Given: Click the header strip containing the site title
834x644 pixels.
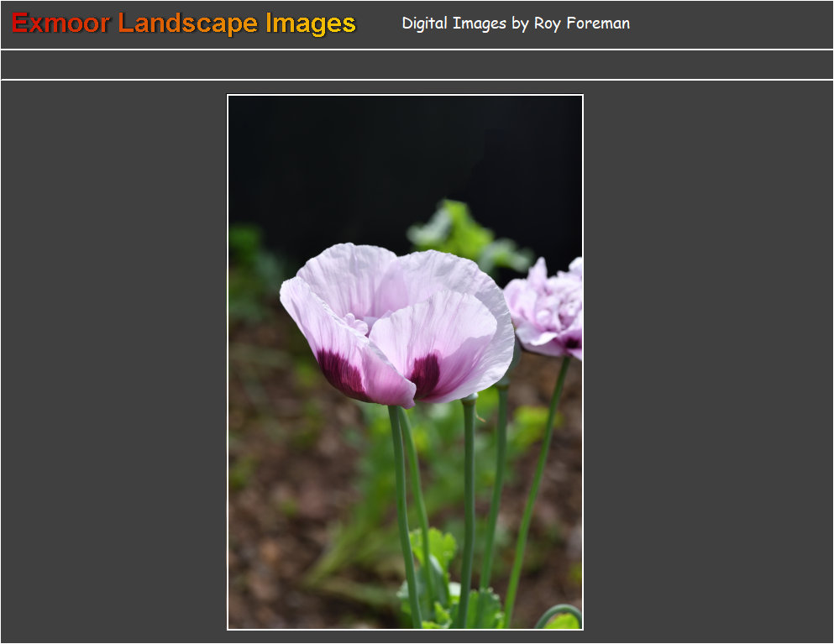Looking at the screenshot, I should [x=417, y=24].
